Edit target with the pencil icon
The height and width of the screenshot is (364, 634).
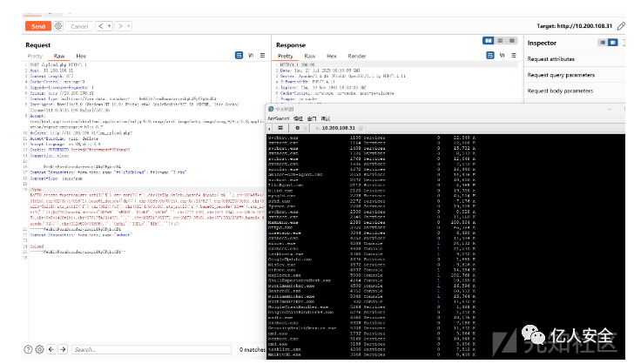(621, 26)
